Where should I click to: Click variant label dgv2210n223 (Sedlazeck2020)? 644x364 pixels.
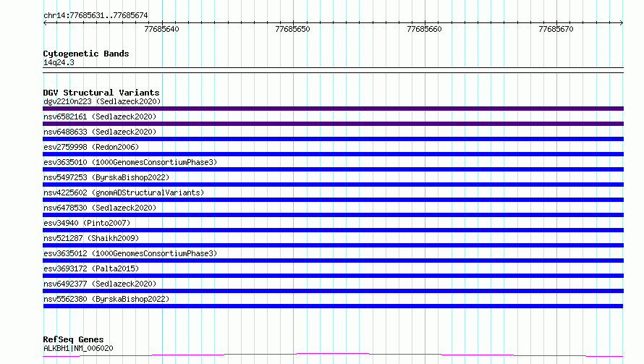pos(102,101)
